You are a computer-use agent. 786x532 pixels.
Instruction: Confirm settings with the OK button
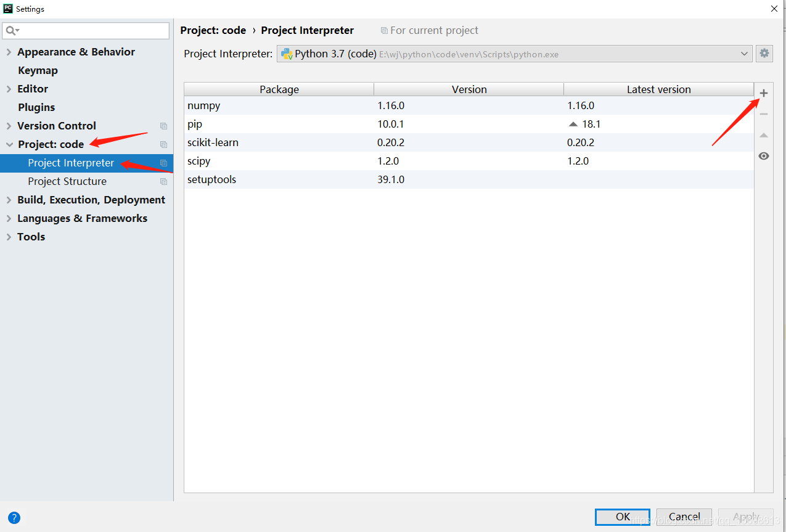(622, 517)
